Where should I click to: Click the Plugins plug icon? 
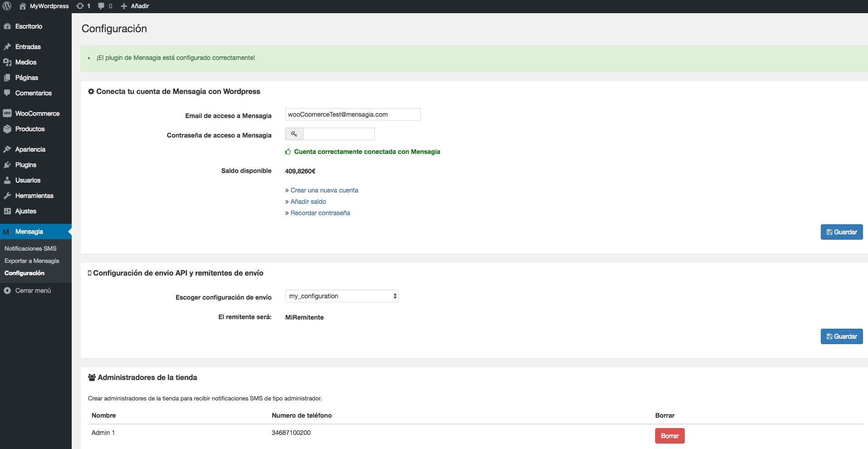click(7, 165)
